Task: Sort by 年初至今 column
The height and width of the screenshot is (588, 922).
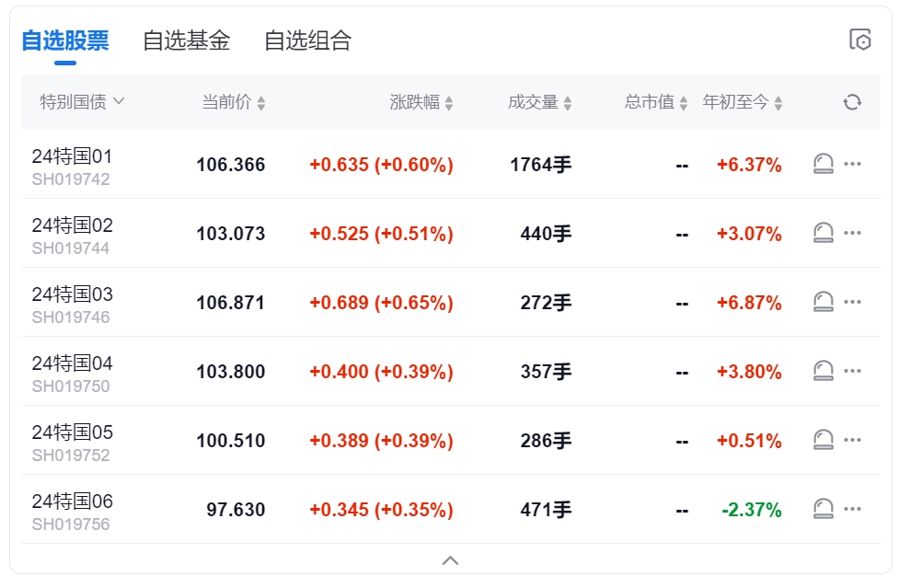Action: point(743,102)
